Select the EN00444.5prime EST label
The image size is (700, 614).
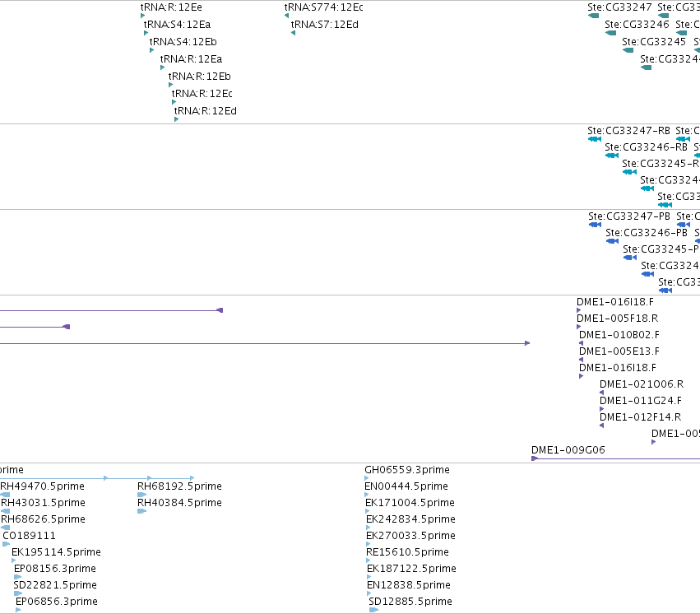pos(406,486)
